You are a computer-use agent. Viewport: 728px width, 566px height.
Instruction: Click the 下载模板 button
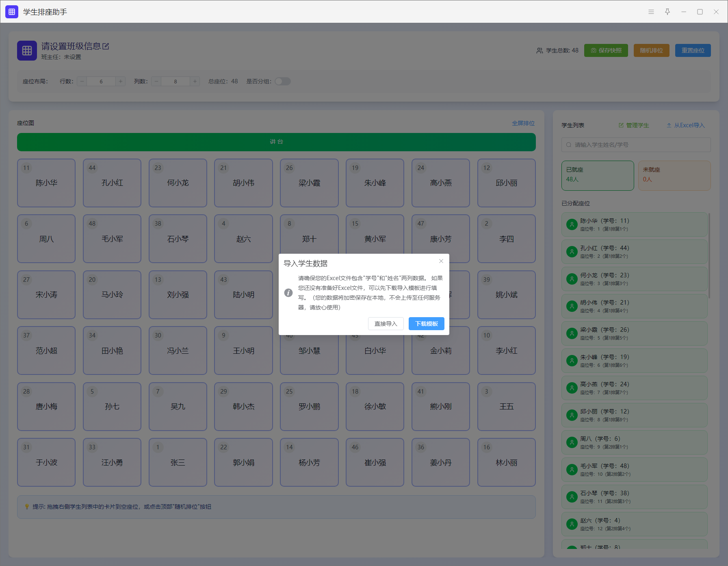click(x=426, y=324)
